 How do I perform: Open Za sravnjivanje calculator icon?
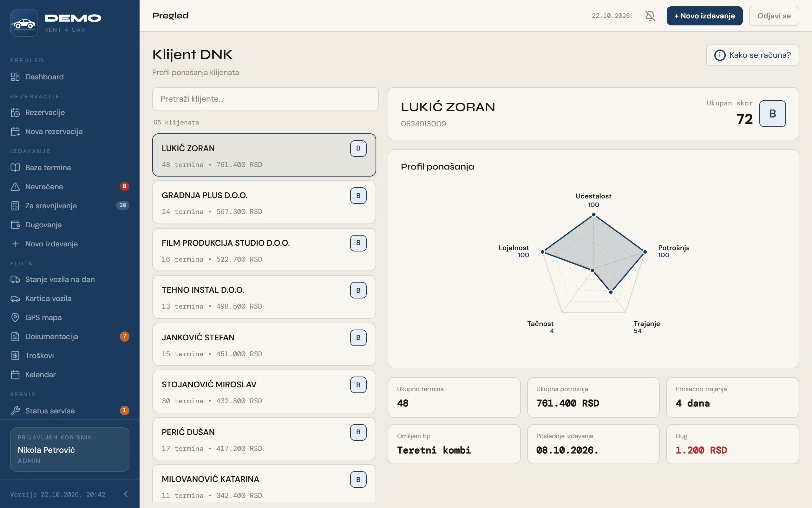coord(15,206)
